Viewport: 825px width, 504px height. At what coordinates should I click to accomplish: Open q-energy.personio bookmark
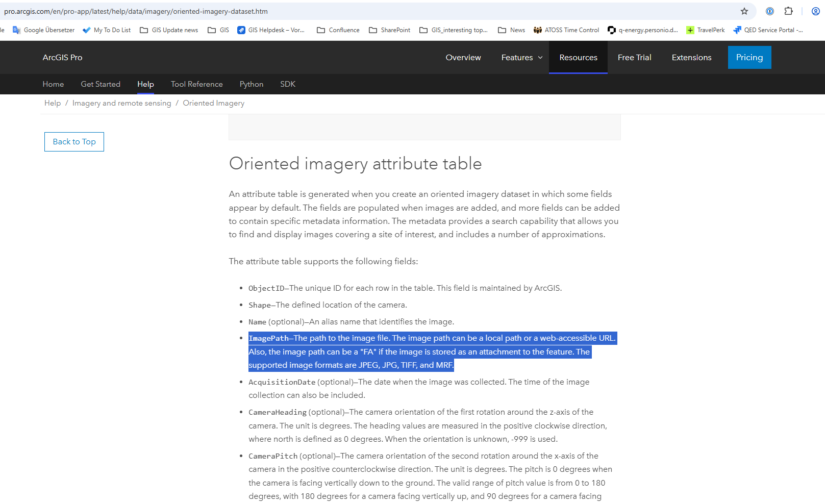click(643, 30)
